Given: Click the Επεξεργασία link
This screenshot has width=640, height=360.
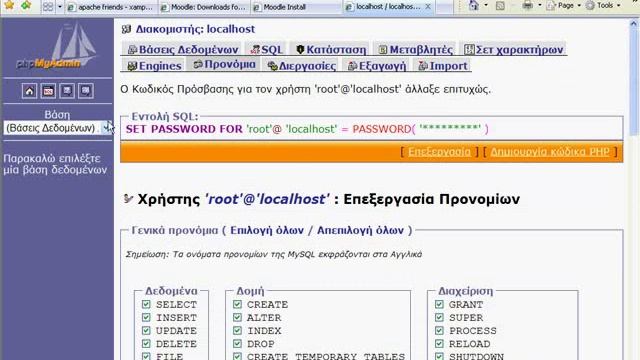Looking at the screenshot, I should coord(439,151).
